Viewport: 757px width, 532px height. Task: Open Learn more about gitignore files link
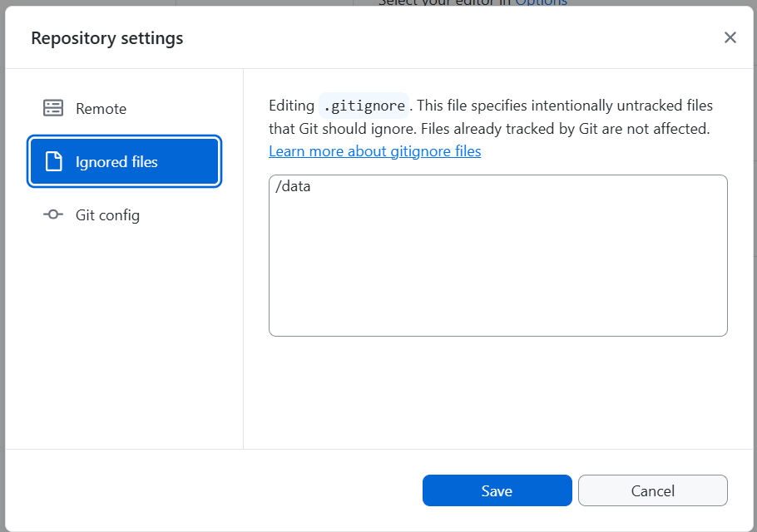click(x=374, y=151)
